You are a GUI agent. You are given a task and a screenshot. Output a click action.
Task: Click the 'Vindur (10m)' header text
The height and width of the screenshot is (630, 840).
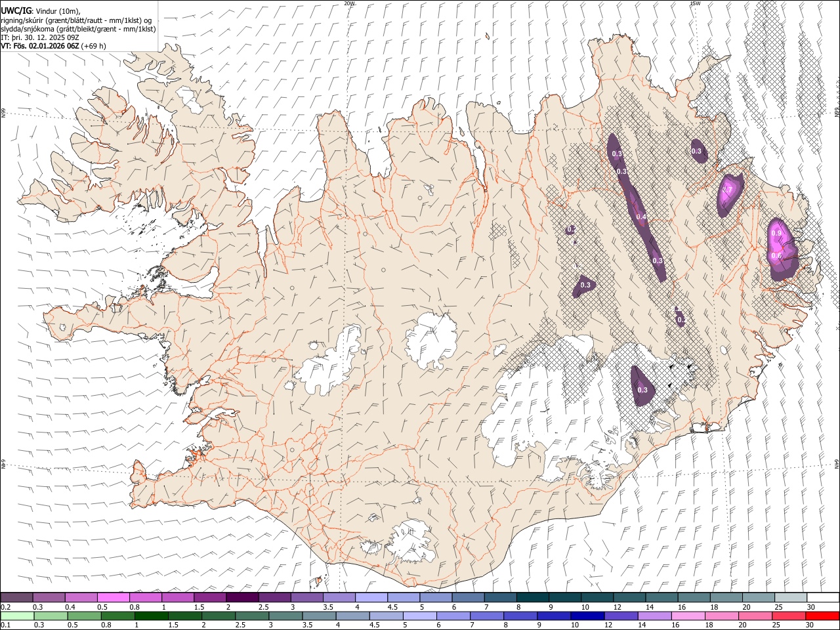[x=57, y=11]
